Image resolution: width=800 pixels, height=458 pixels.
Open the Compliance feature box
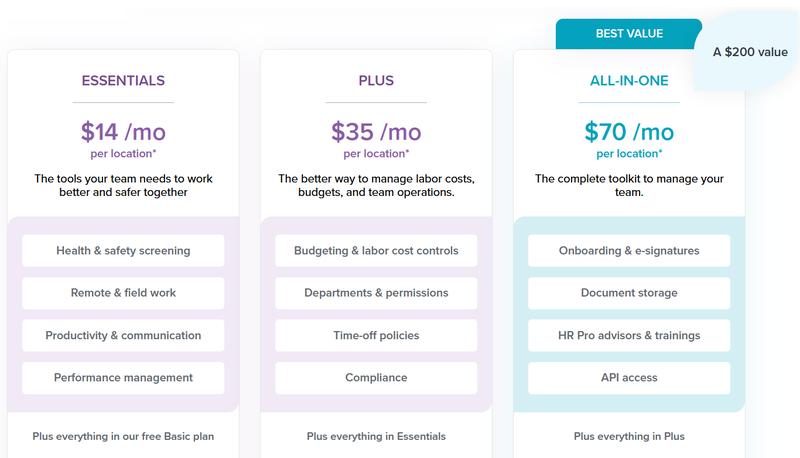pos(376,377)
